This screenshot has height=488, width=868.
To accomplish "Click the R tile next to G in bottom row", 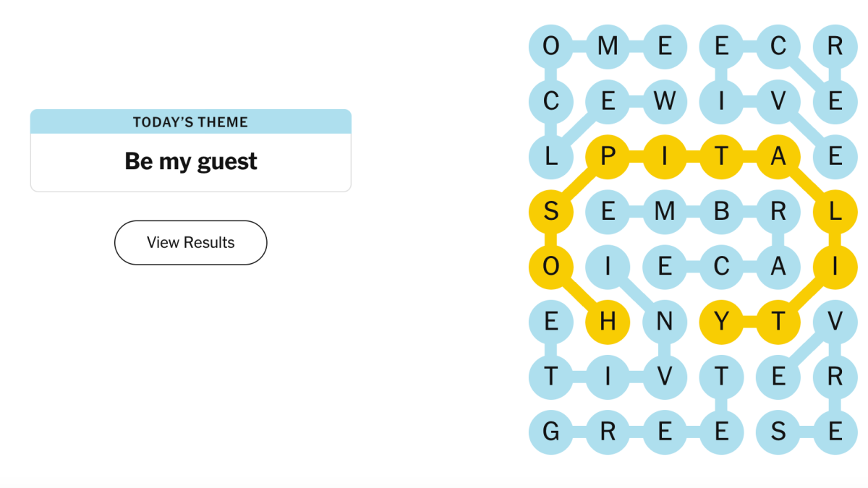I will click(x=608, y=432).
